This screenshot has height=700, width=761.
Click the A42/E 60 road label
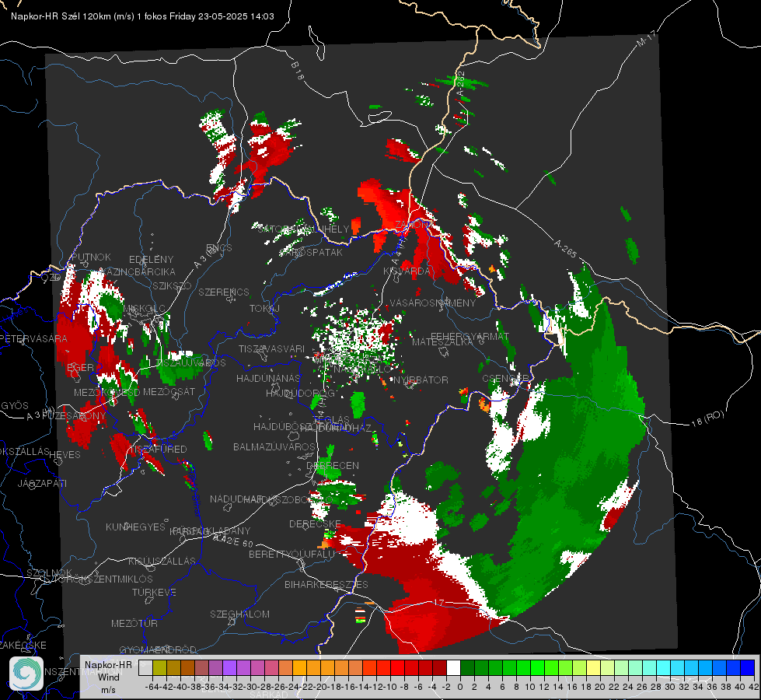(x=233, y=541)
